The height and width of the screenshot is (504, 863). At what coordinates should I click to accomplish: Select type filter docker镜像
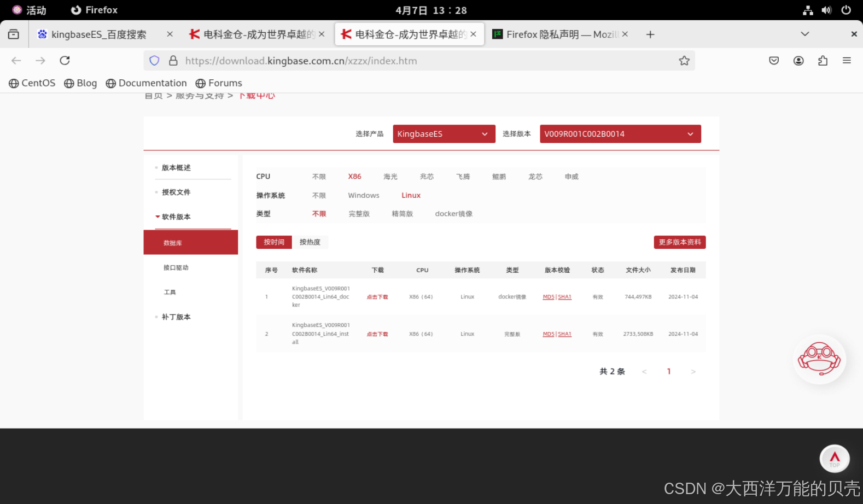point(454,214)
